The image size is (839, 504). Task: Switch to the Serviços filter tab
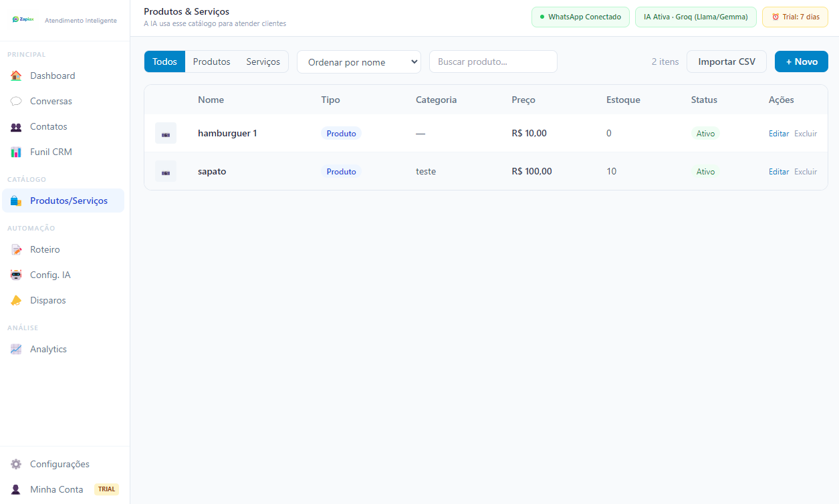point(263,61)
